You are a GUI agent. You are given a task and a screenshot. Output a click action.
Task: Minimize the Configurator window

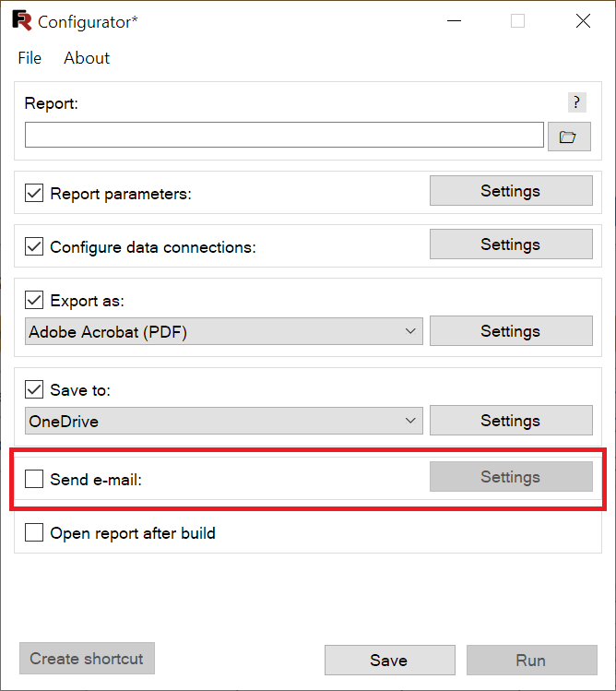[x=454, y=20]
